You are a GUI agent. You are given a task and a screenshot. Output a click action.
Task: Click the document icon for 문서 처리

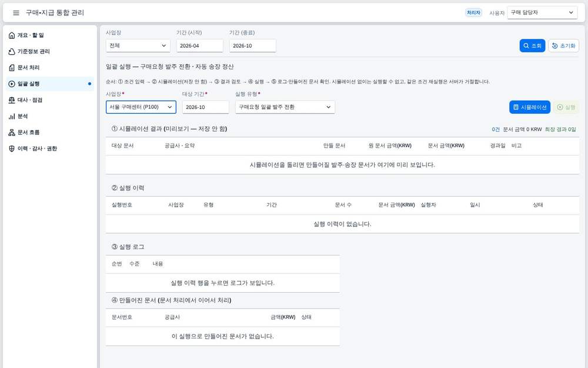click(x=12, y=68)
